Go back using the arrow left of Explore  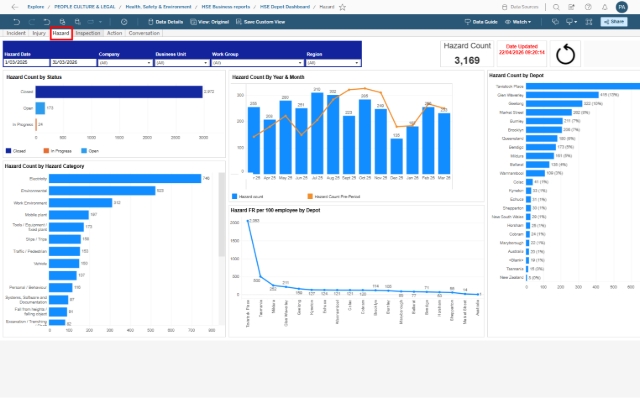pyautogui.click(x=15, y=7)
